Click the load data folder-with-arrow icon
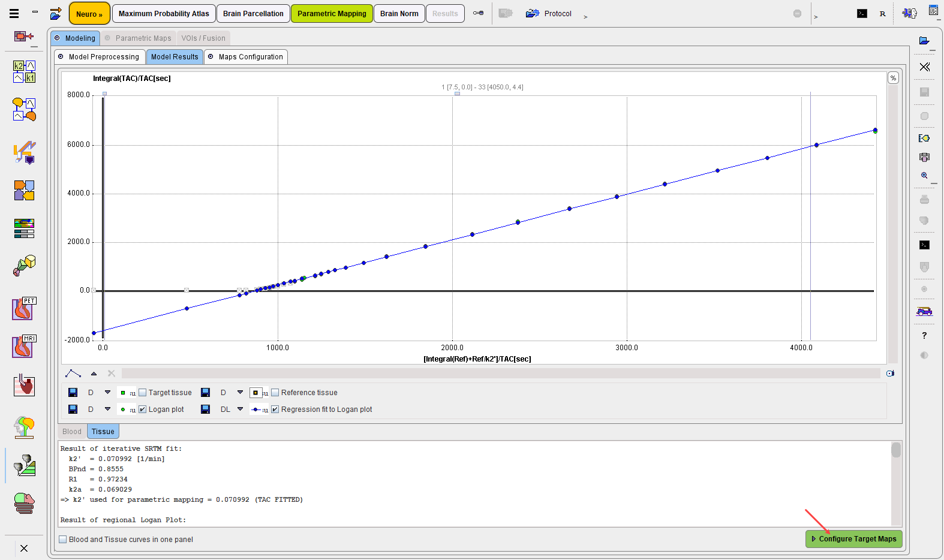 pyautogui.click(x=56, y=13)
